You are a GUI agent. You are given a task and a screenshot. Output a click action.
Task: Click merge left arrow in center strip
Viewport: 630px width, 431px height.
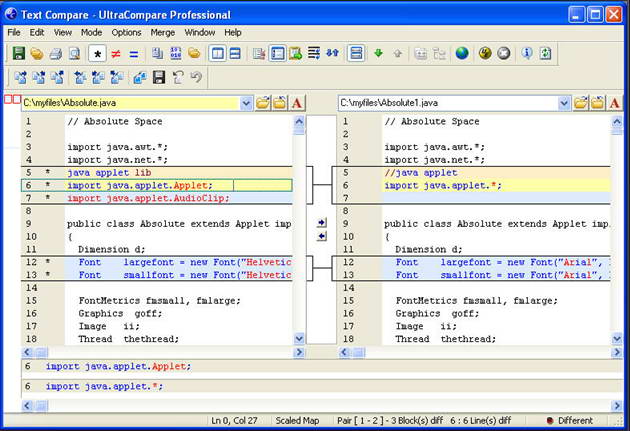[x=321, y=236]
